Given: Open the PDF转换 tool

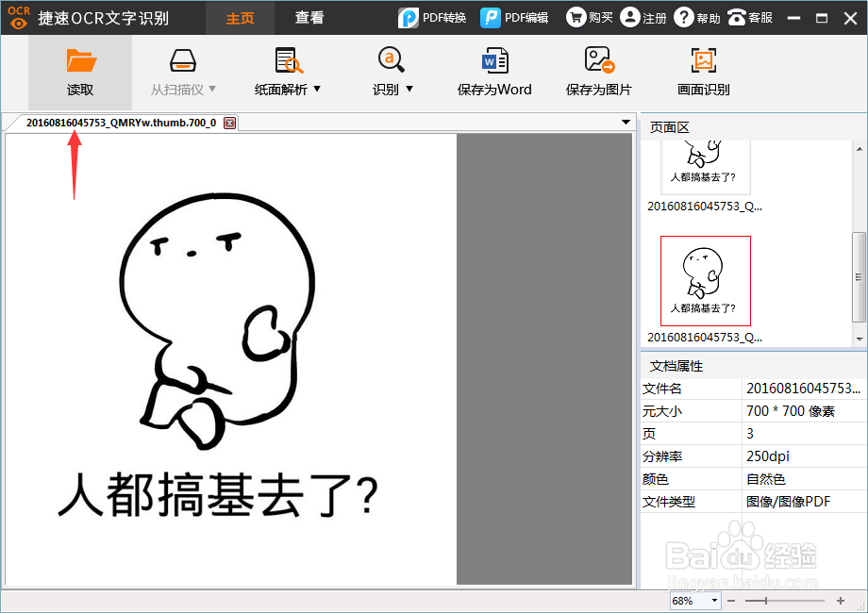Looking at the screenshot, I should (432, 18).
